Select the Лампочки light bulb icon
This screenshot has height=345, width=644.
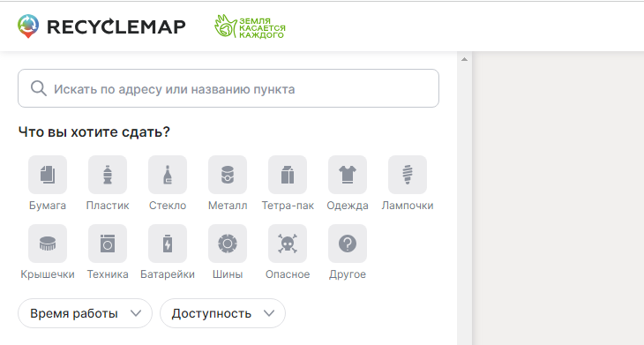click(x=408, y=175)
